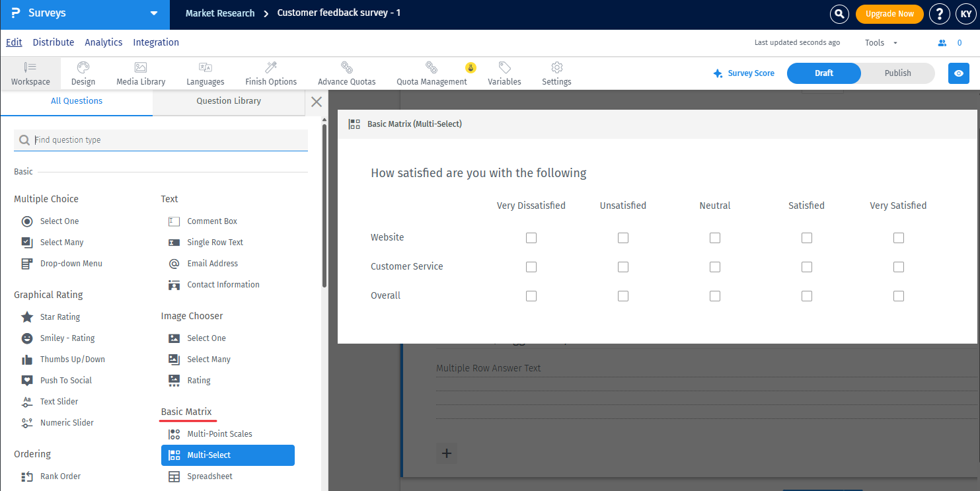Open the Survey Score link

(x=743, y=73)
